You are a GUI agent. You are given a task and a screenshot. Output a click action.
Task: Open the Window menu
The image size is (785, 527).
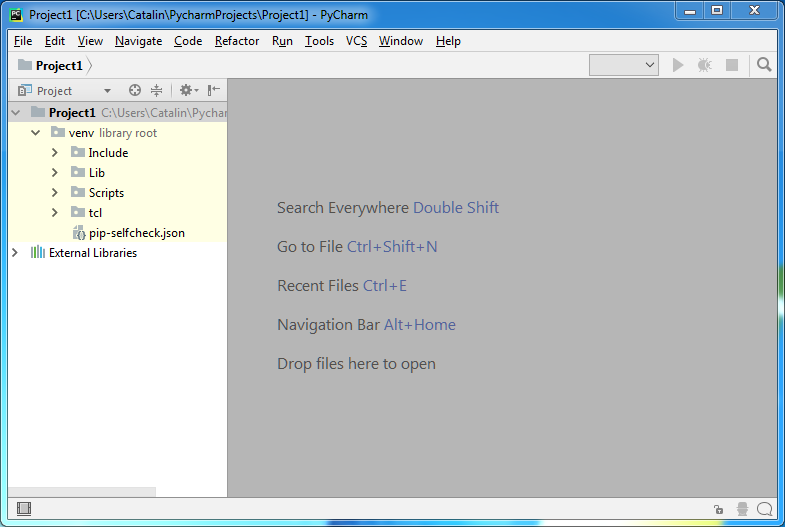pos(401,41)
